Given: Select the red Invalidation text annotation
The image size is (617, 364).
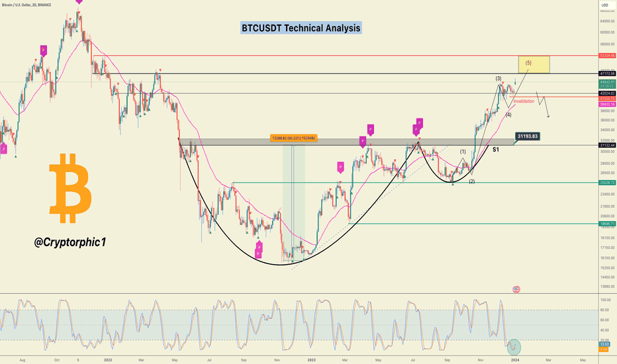Looking at the screenshot, I should (x=524, y=101).
